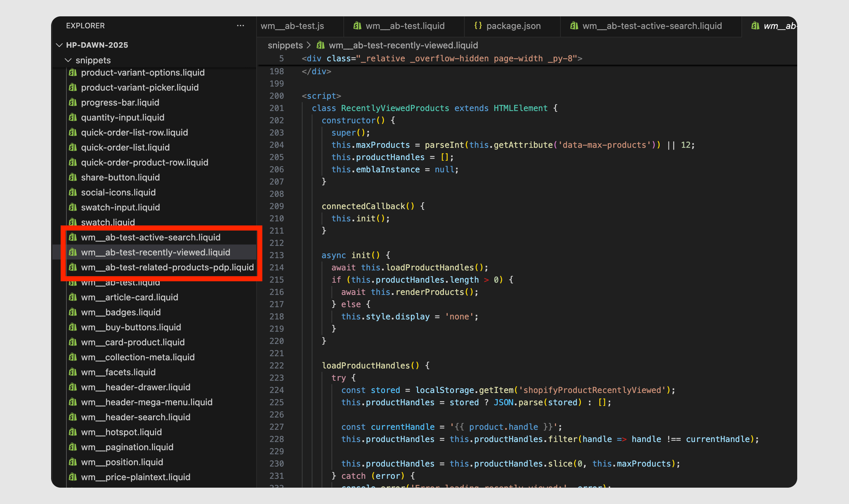Image resolution: width=849 pixels, height=504 pixels.
Task: Switch to the package.json tab
Action: tap(513, 26)
